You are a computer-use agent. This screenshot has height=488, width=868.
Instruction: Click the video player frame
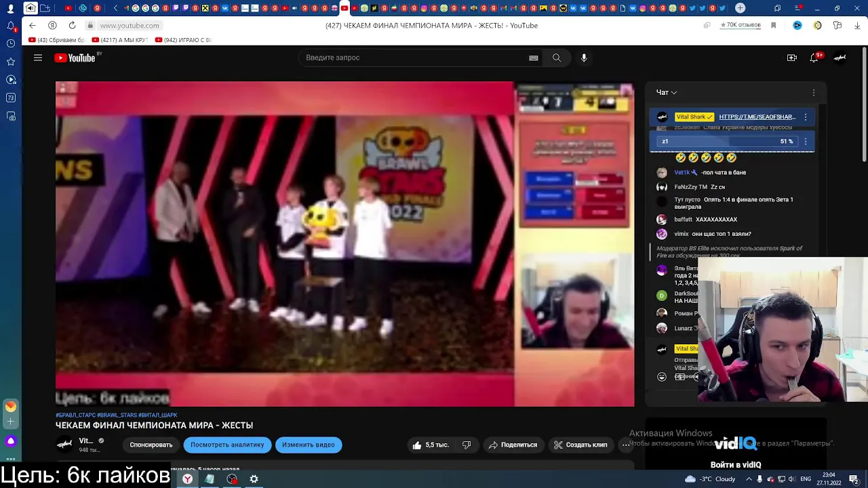[x=344, y=244]
